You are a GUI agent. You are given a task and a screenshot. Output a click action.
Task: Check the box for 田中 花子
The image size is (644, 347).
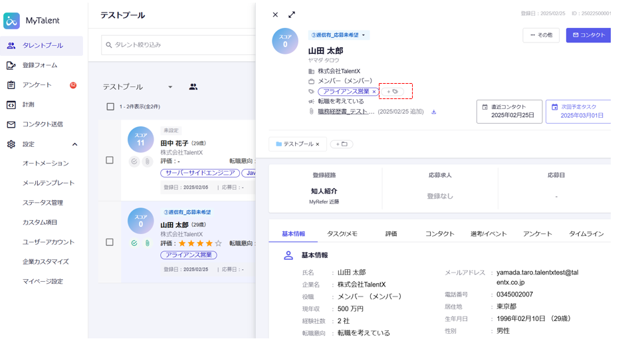point(110,160)
